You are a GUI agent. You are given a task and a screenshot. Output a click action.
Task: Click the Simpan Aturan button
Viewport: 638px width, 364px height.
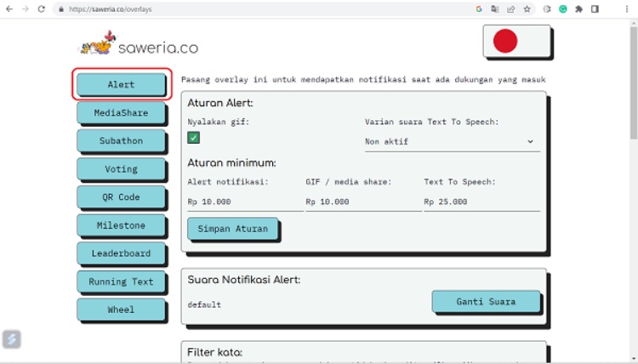click(233, 229)
